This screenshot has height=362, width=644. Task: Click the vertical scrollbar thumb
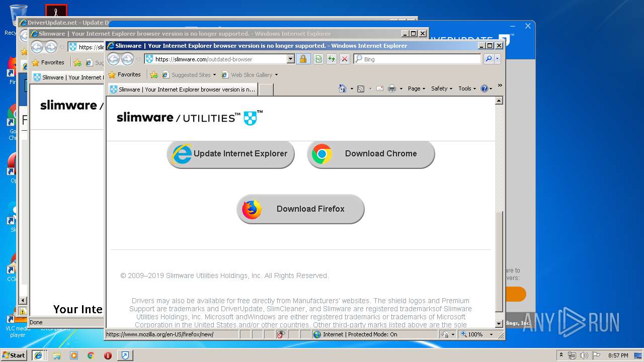pos(499,261)
